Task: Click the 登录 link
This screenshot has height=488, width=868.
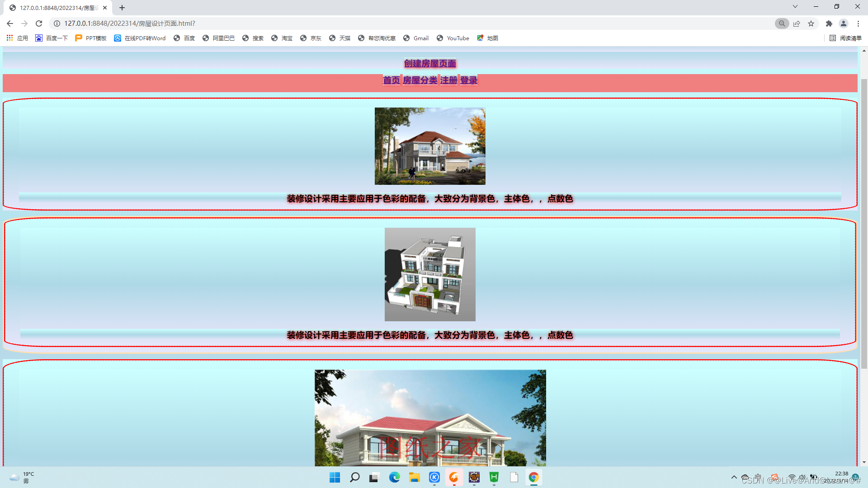Action: point(468,80)
